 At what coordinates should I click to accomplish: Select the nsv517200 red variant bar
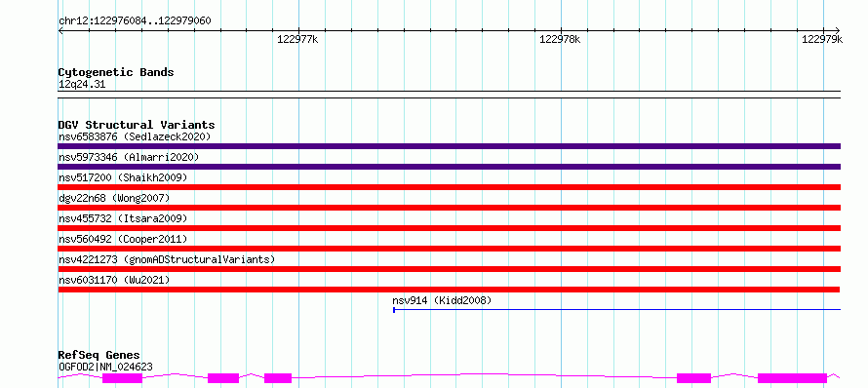click(449, 187)
